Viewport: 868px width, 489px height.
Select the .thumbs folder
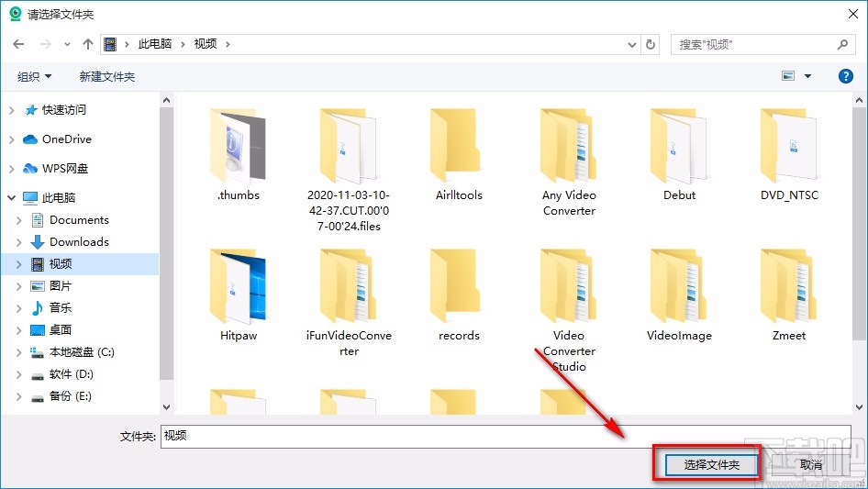coord(238,155)
